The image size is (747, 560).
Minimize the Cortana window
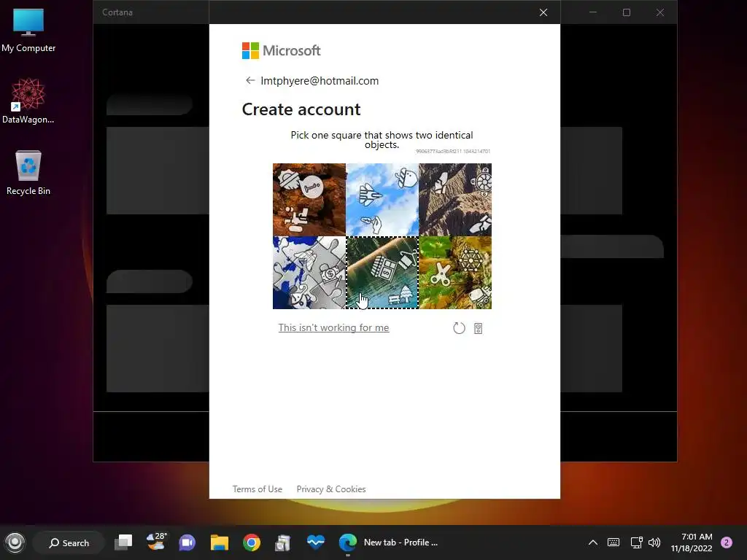coord(593,12)
